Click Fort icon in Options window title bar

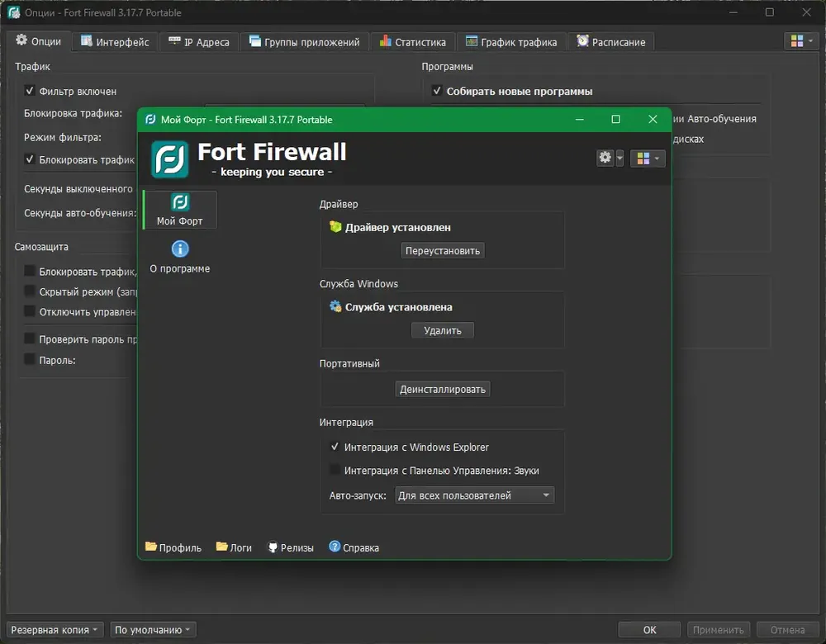pos(14,12)
